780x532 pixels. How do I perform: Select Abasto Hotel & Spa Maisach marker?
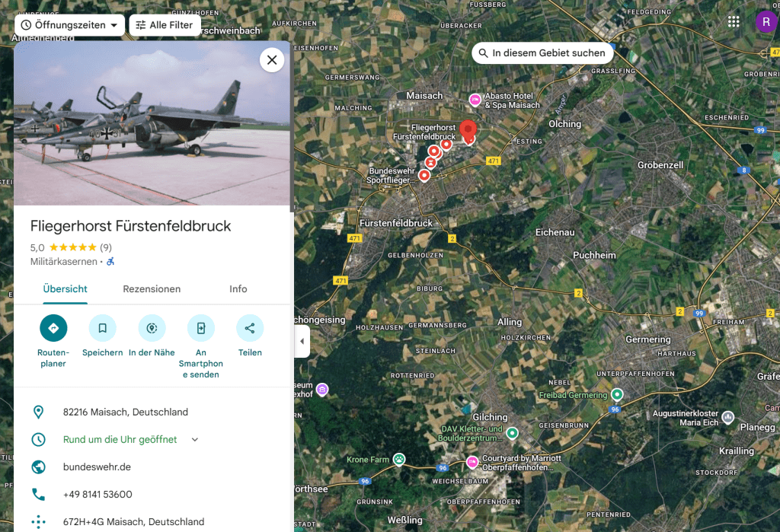coord(475,100)
